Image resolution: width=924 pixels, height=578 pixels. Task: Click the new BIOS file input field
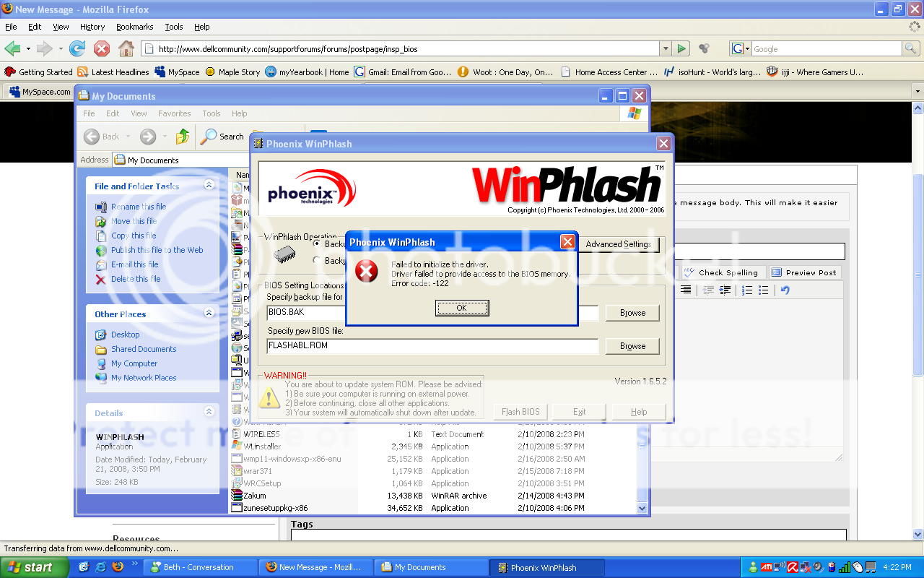(432, 346)
